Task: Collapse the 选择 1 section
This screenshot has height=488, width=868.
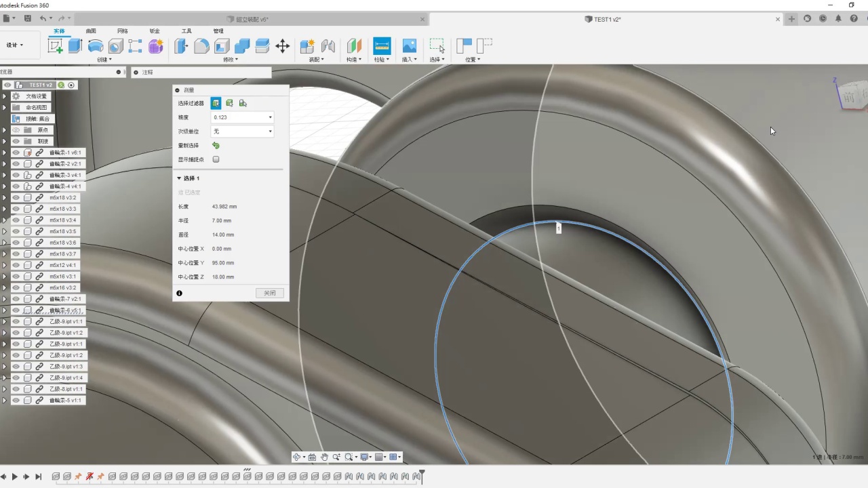Action: pyautogui.click(x=180, y=178)
